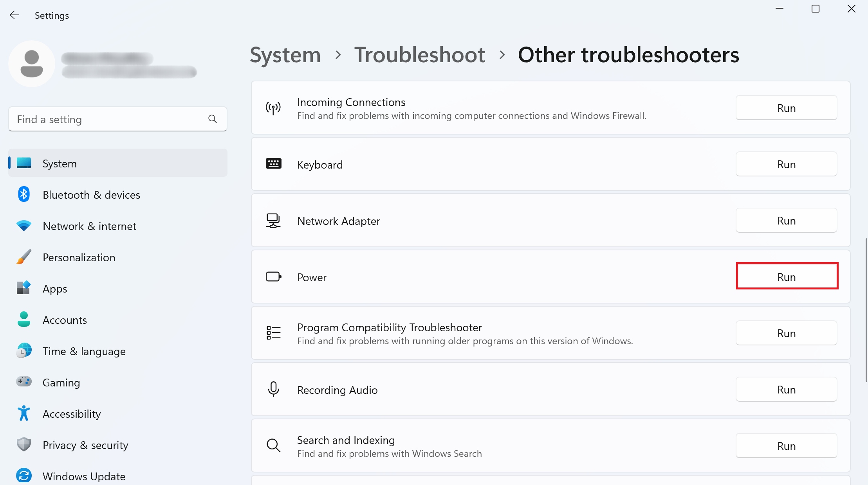The image size is (868, 485).
Task: Click the Find a setting search box
Action: coord(110,119)
